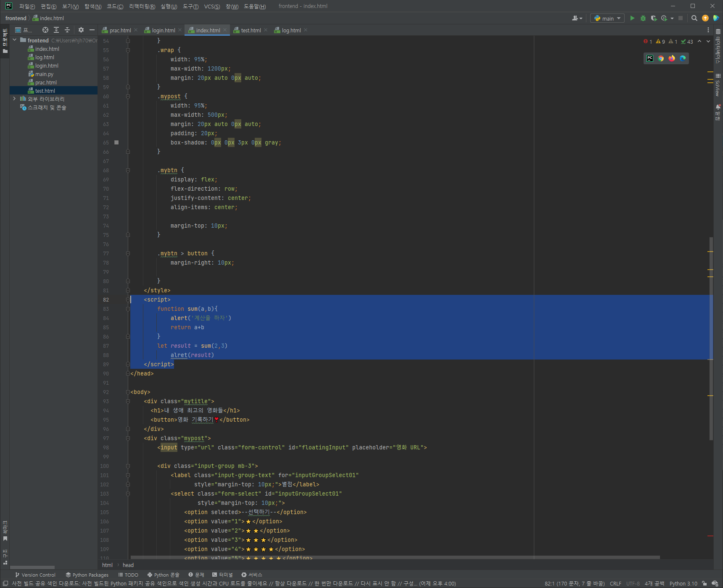
Task: Close the prac.html editor tab
Action: 136,30
